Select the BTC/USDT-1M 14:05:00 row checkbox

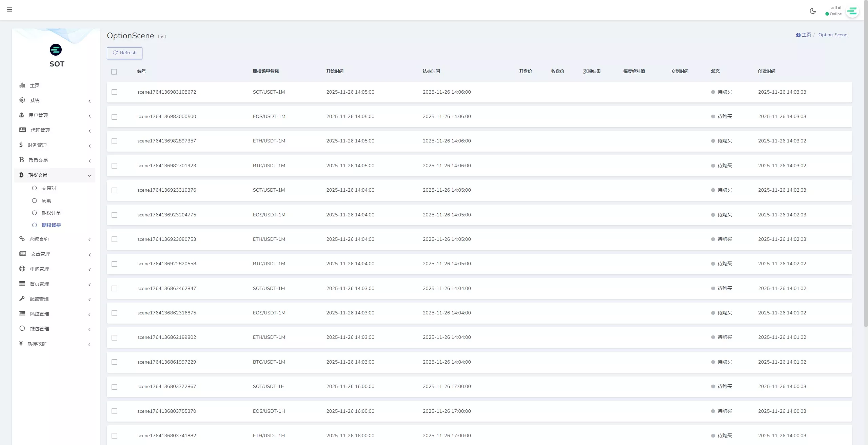click(x=115, y=166)
